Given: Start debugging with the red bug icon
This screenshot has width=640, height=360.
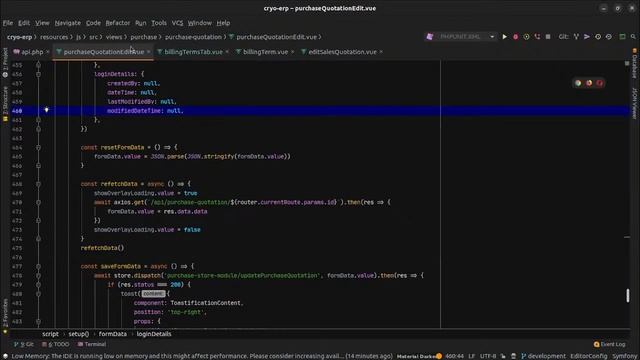Looking at the screenshot, I should (x=516, y=37).
